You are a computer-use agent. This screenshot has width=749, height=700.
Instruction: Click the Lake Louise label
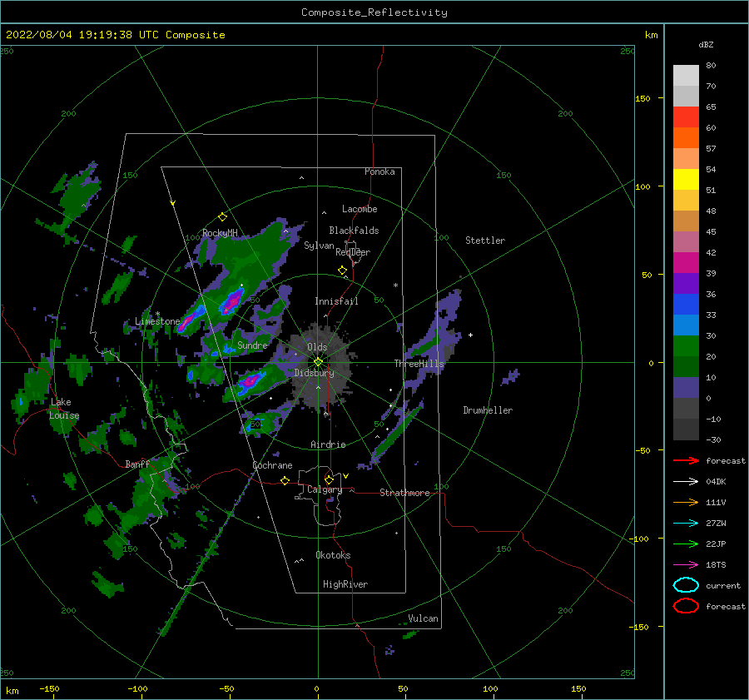[64, 409]
